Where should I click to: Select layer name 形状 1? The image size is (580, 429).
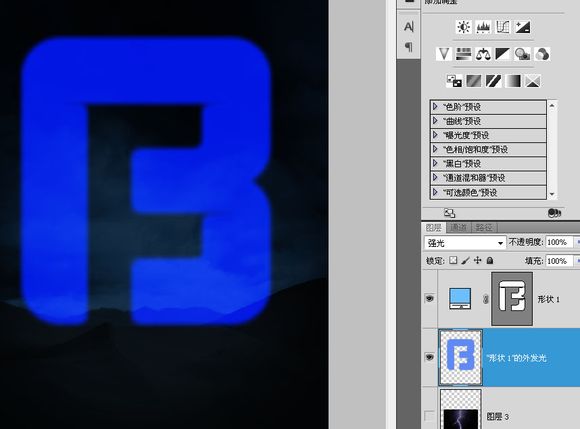549,299
